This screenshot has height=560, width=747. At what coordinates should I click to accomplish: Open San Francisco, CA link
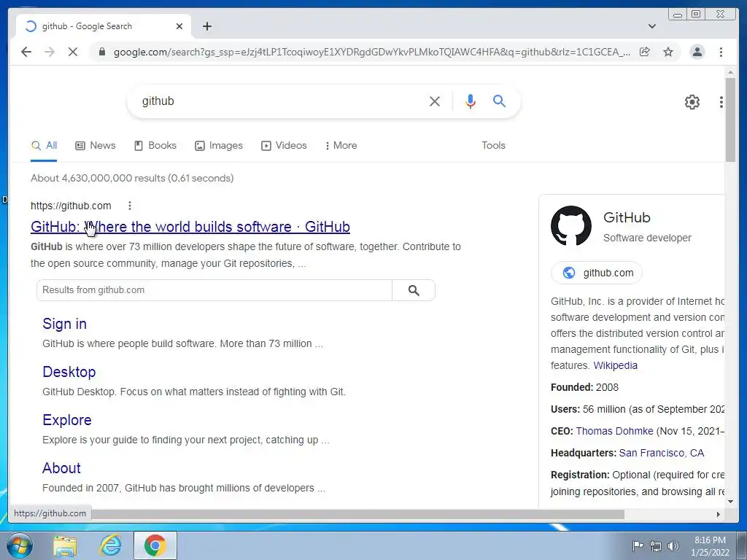pyautogui.click(x=661, y=453)
